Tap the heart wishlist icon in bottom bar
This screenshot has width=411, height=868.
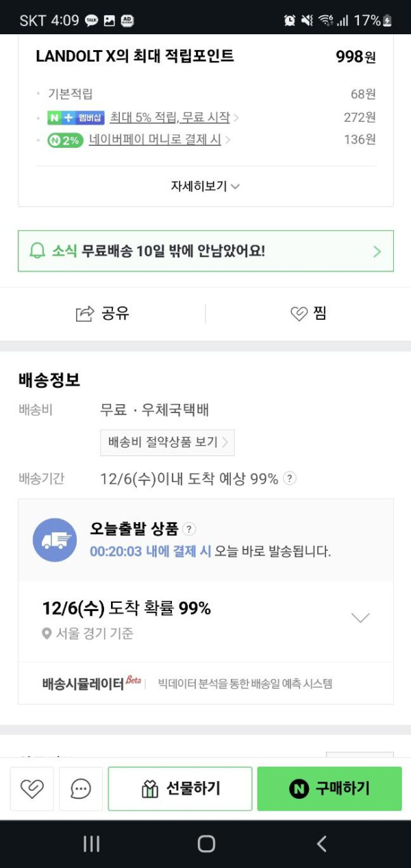click(32, 789)
